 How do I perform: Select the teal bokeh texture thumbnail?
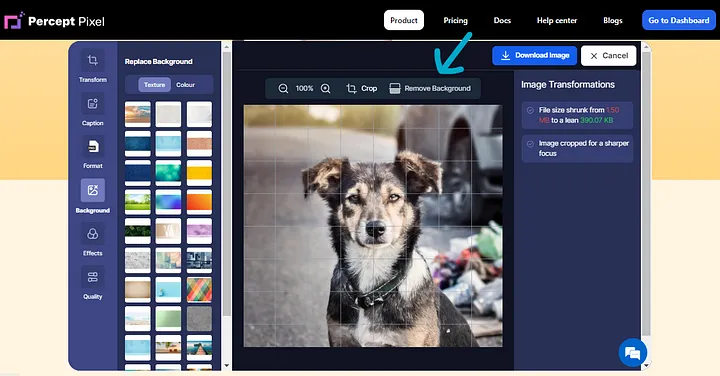(x=169, y=173)
